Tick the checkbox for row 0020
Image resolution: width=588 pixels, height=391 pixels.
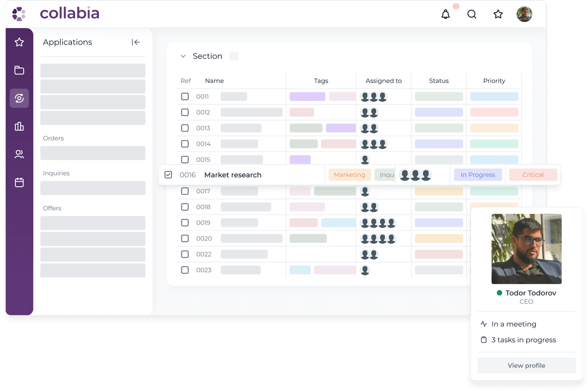[185, 238]
